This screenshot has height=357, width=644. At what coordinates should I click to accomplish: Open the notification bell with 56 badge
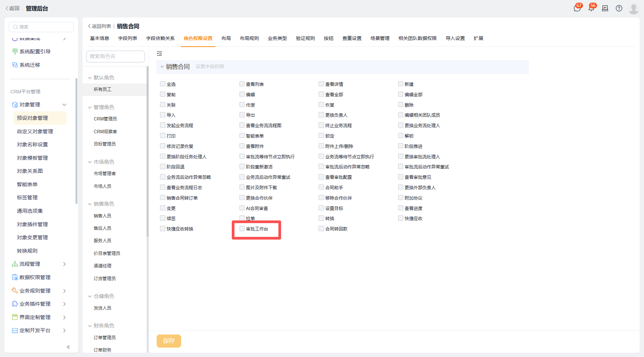coord(591,8)
